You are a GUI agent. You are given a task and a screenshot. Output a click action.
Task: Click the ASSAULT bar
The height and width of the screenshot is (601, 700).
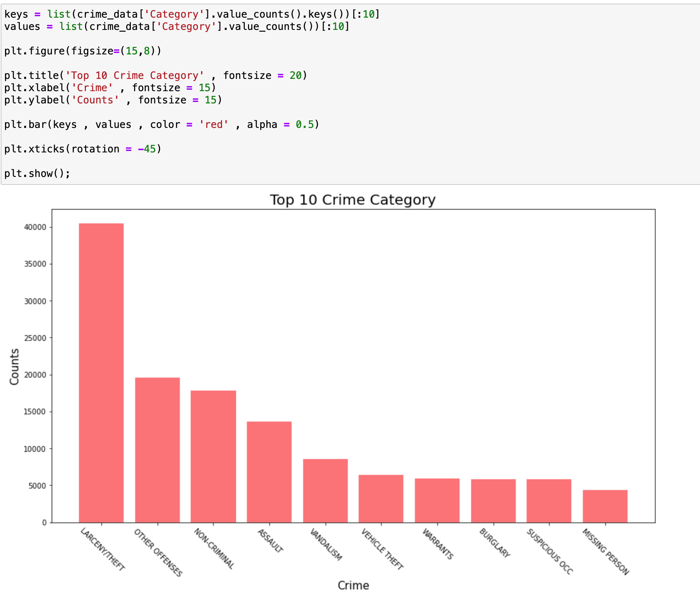pyautogui.click(x=269, y=472)
